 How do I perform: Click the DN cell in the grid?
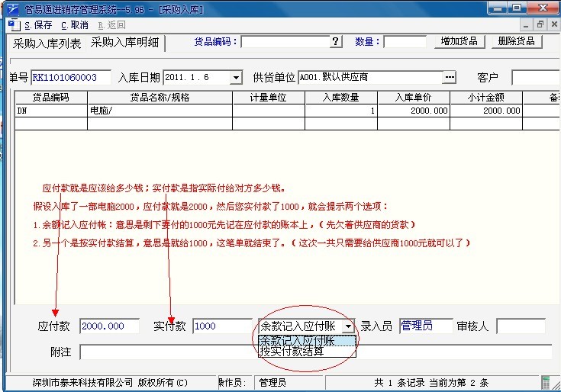51,111
